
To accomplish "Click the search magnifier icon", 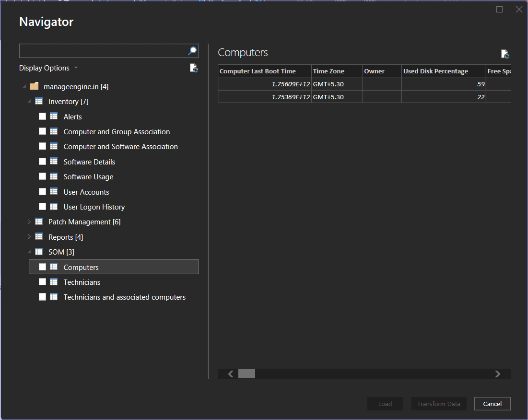I will point(192,51).
